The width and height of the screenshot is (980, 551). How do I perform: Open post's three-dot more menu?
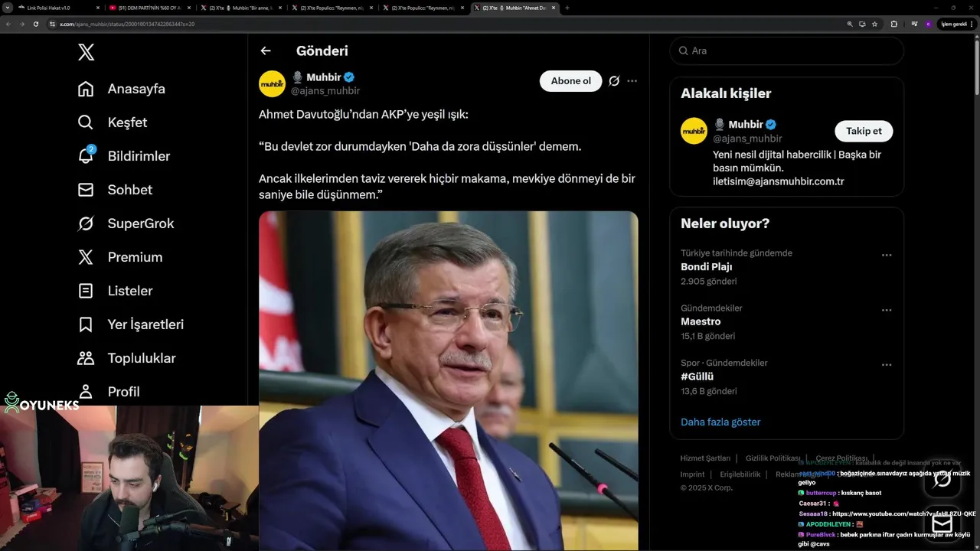click(632, 81)
